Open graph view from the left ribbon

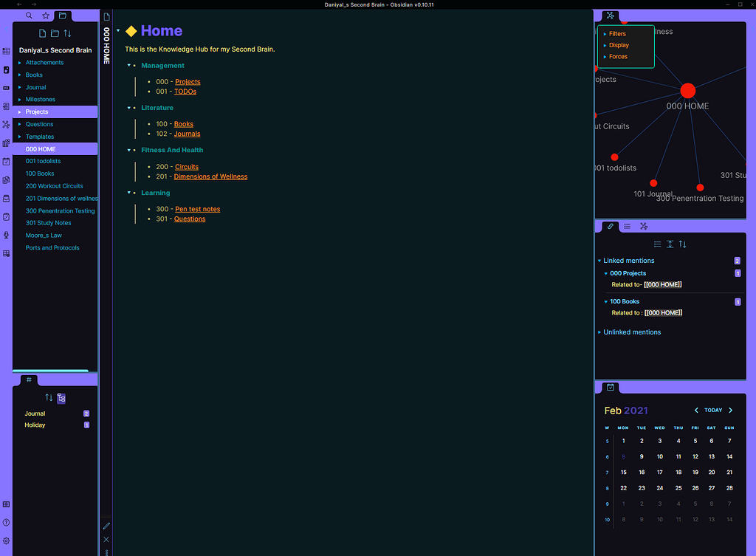[6, 124]
